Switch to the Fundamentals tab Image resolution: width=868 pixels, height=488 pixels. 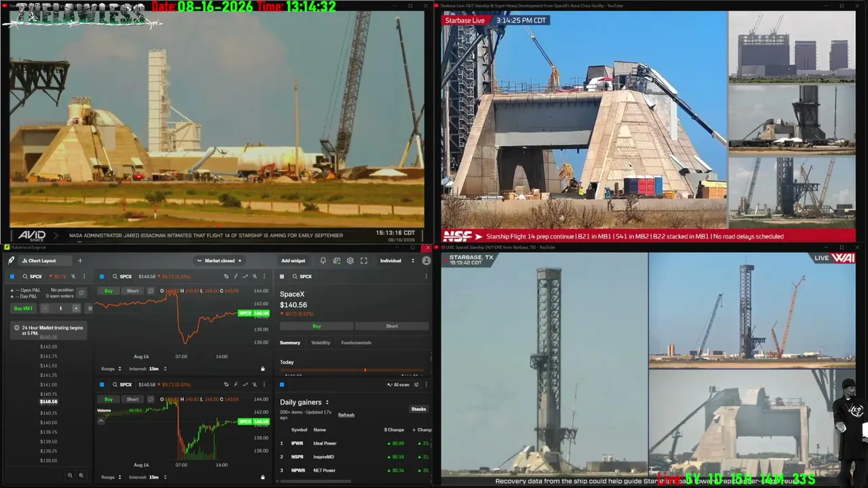point(356,342)
